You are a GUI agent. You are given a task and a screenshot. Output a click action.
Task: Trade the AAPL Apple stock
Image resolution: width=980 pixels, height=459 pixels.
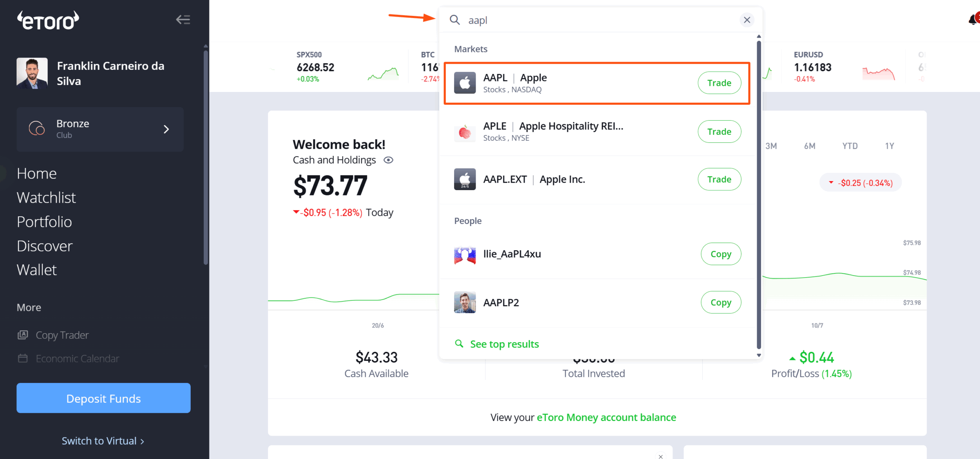click(x=719, y=83)
